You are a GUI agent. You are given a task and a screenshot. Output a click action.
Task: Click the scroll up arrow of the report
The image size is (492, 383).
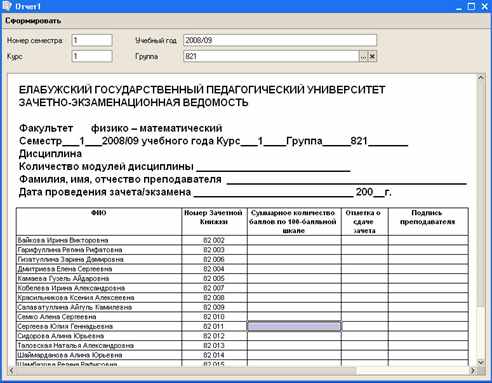click(481, 77)
